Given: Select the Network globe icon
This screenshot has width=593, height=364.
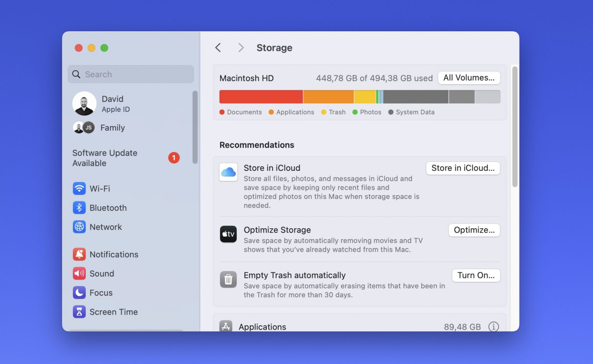Looking at the screenshot, I should pos(79,227).
